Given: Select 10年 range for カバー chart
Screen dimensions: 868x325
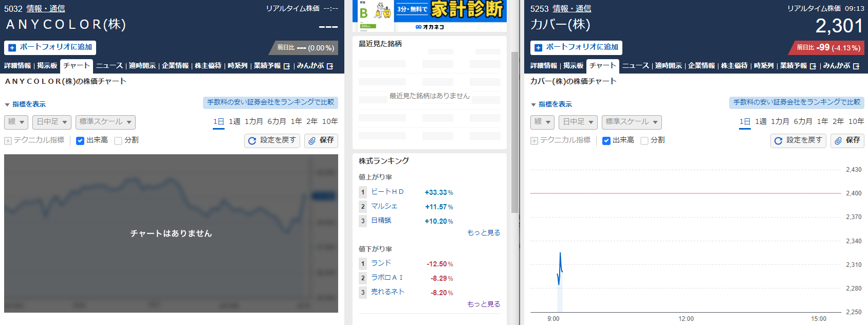Looking at the screenshot, I should pyautogui.click(x=856, y=121).
